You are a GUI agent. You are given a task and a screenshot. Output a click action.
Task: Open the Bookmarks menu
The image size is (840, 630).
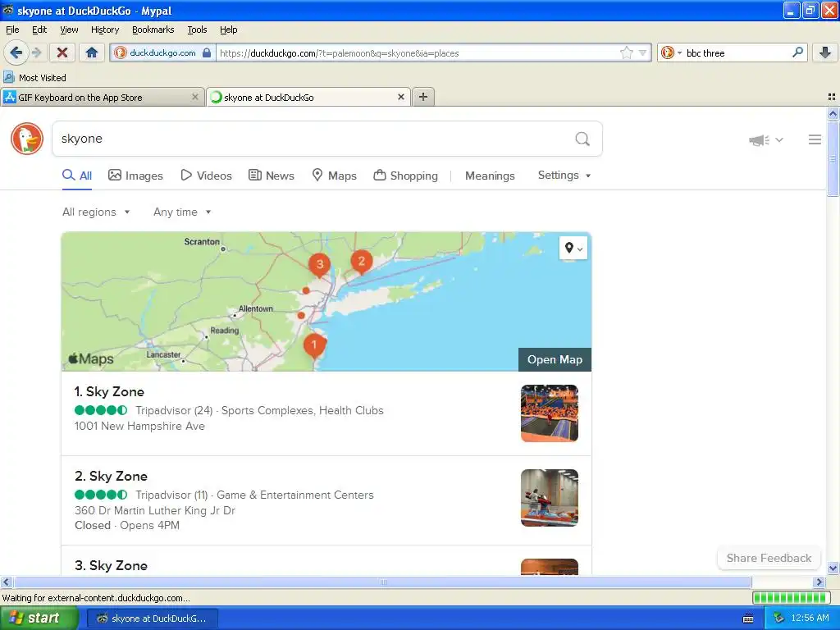tap(153, 30)
